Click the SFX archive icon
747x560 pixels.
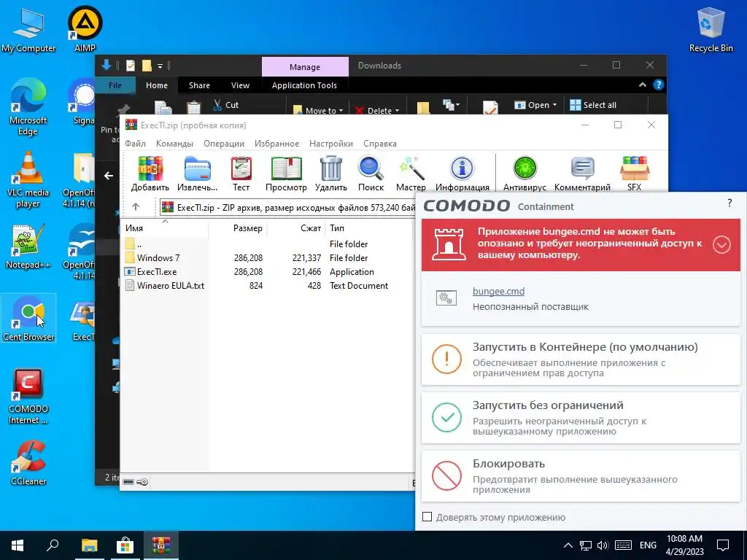click(x=634, y=174)
